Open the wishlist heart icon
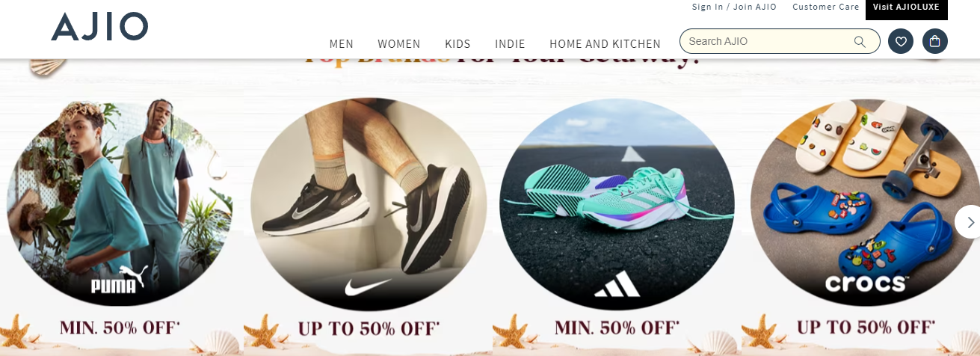The image size is (980, 356). (x=901, y=41)
